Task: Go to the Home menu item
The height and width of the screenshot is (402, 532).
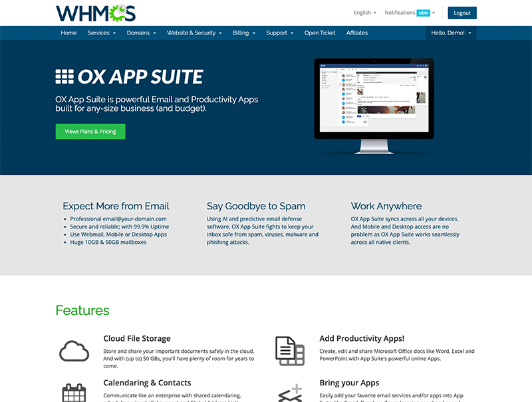Action: pos(68,33)
